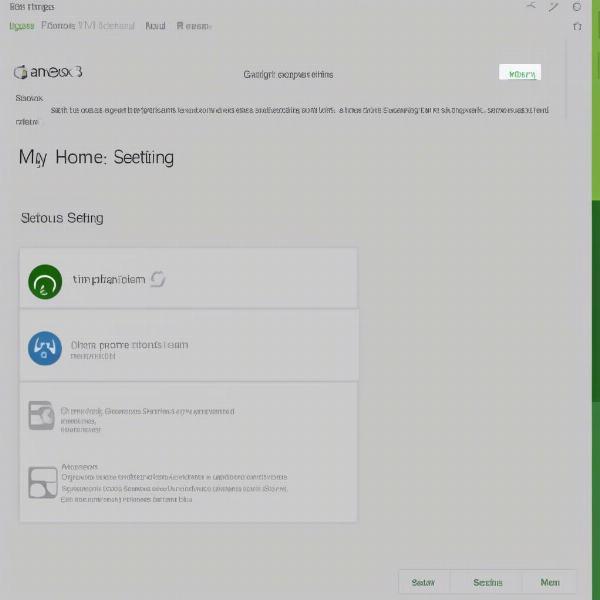Switch to the 'Naul' tab
Screen dimensions: 600x600
[155, 26]
